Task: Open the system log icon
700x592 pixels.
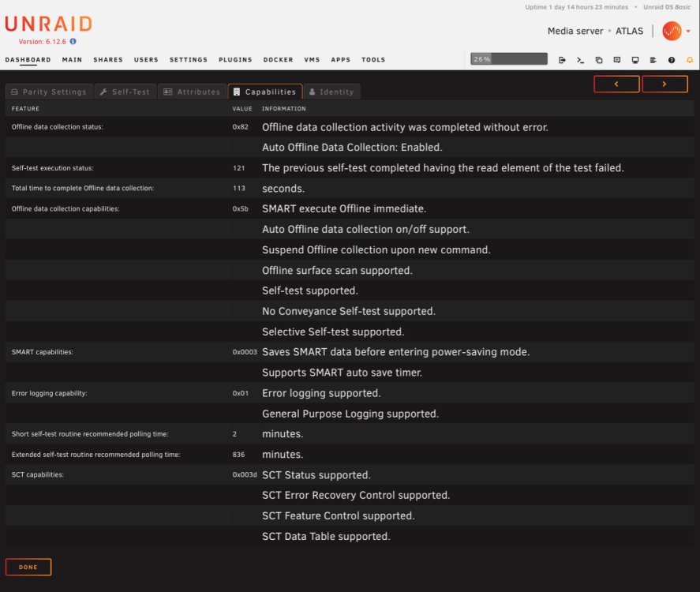Action: [653, 60]
